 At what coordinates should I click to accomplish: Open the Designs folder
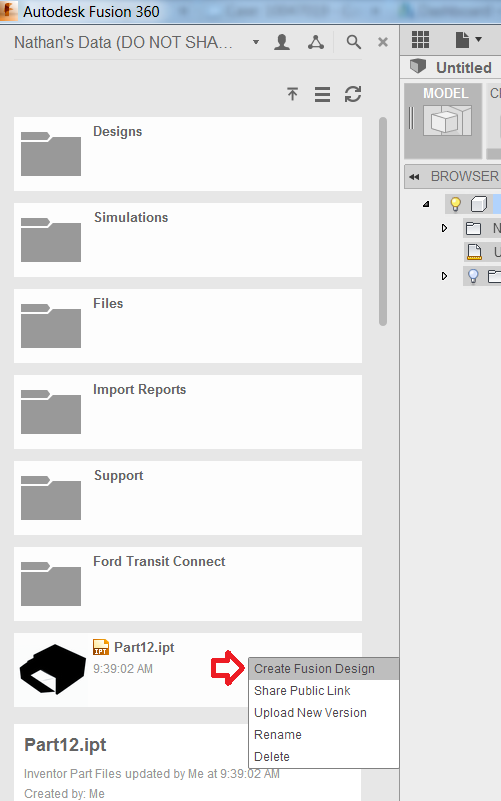(188, 154)
